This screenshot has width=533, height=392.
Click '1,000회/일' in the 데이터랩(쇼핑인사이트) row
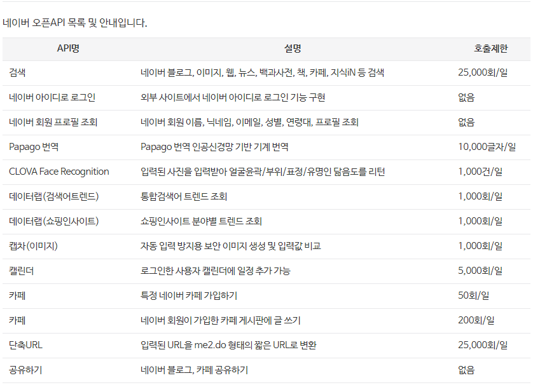pos(480,222)
